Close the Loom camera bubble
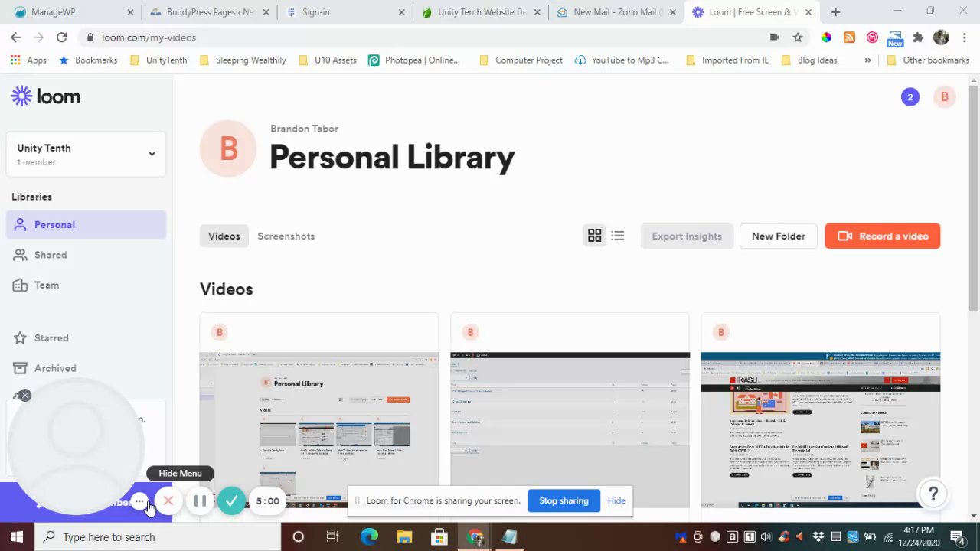 (x=24, y=396)
